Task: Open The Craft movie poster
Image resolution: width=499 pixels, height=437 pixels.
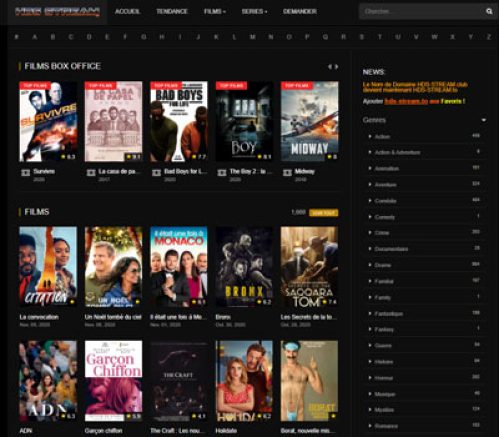Action: (x=179, y=381)
